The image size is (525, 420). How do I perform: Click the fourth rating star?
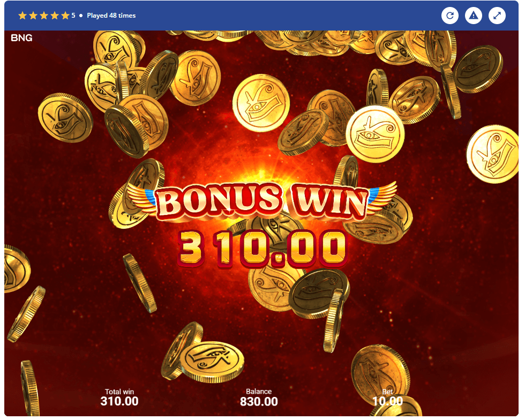pos(55,16)
